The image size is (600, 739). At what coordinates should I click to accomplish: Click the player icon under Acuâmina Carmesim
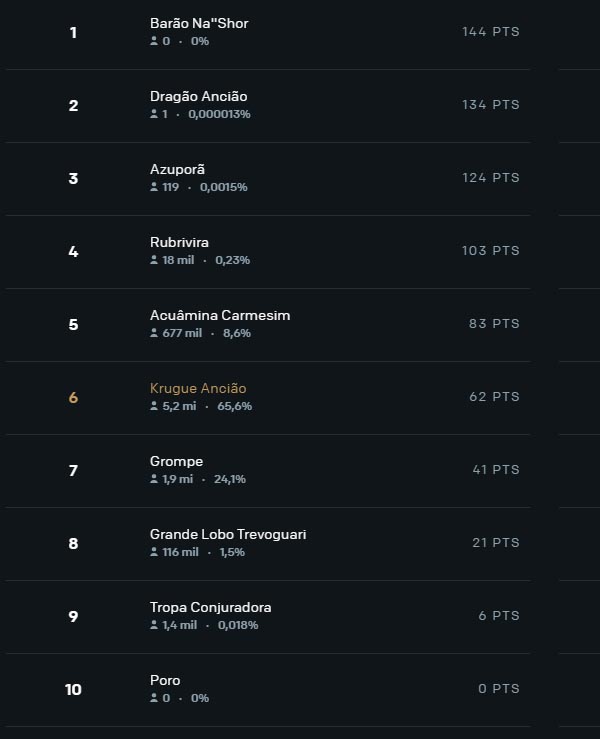pos(154,333)
